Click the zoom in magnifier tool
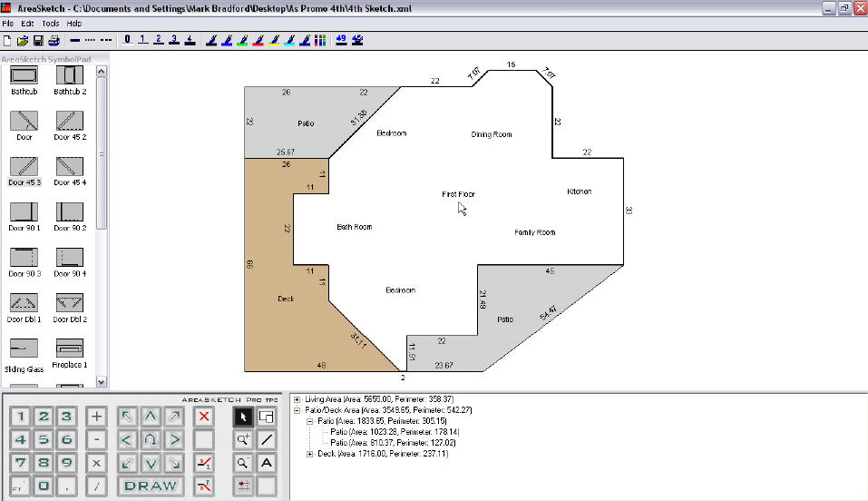Viewport: 868px width, 501px height. coord(243,439)
